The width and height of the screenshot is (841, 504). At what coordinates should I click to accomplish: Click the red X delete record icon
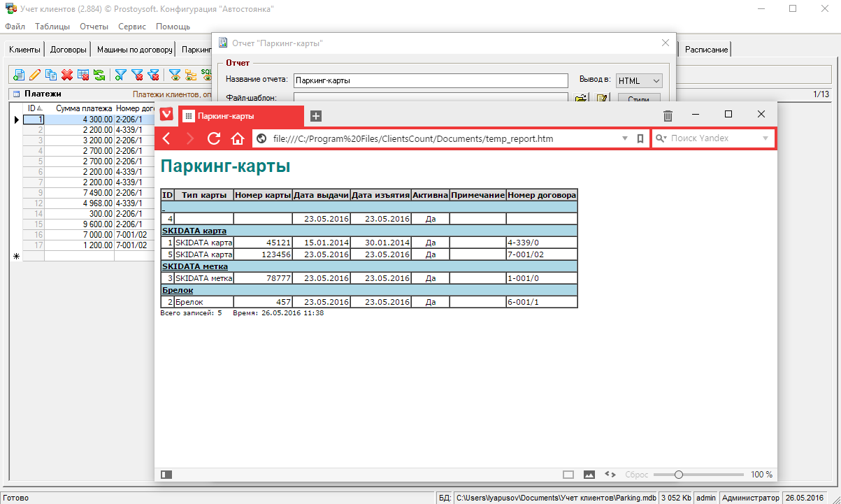67,75
